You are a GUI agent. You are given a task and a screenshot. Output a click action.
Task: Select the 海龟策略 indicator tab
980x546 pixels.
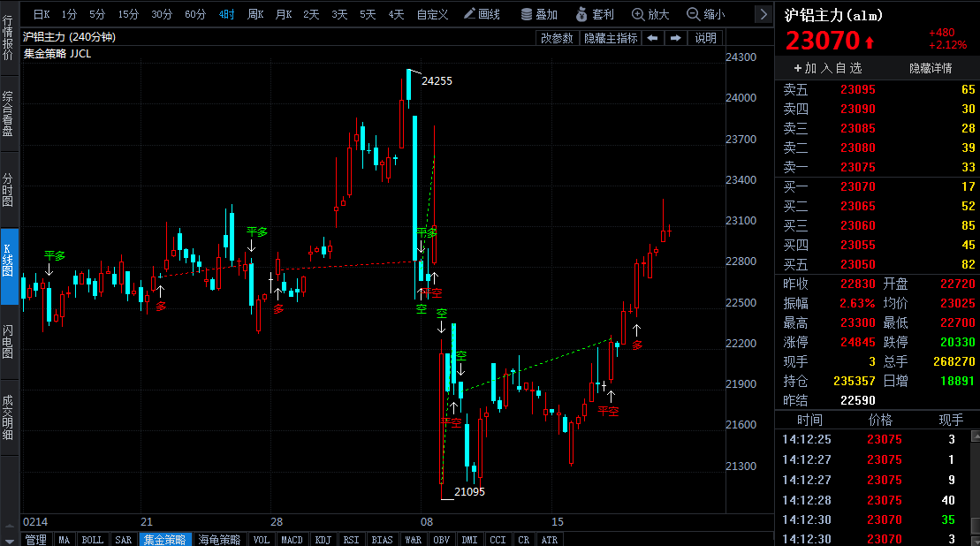click(219, 539)
